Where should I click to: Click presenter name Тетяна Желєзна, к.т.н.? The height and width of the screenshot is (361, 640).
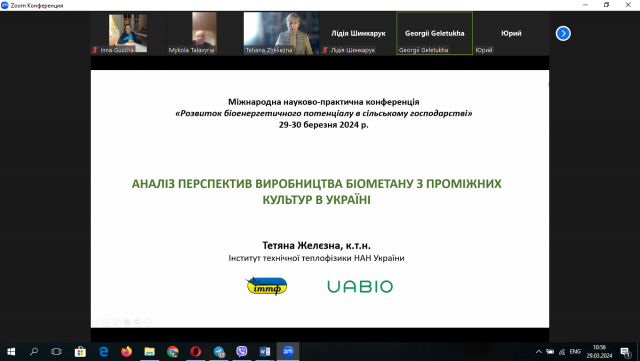316,245
